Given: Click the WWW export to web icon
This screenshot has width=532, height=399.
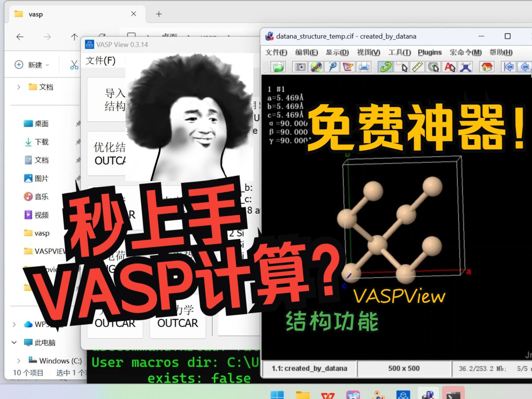Looking at the screenshot, I should click(x=316, y=67).
